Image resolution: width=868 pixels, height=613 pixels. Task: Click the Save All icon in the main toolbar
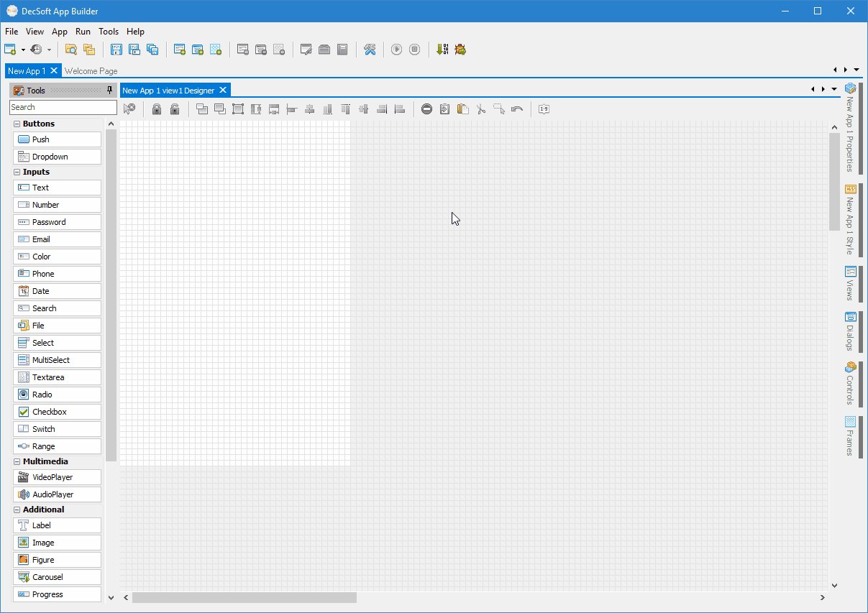152,49
